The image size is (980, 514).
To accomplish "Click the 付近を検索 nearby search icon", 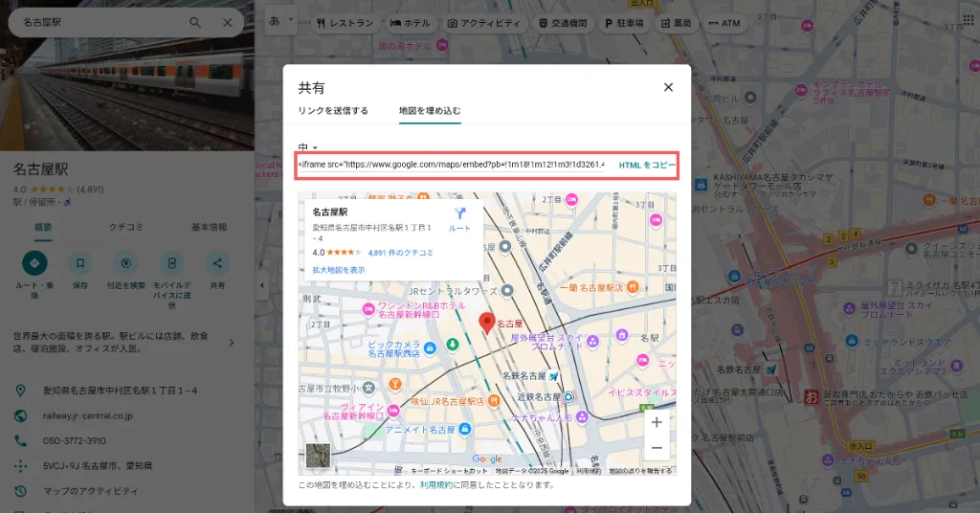I will (125, 263).
